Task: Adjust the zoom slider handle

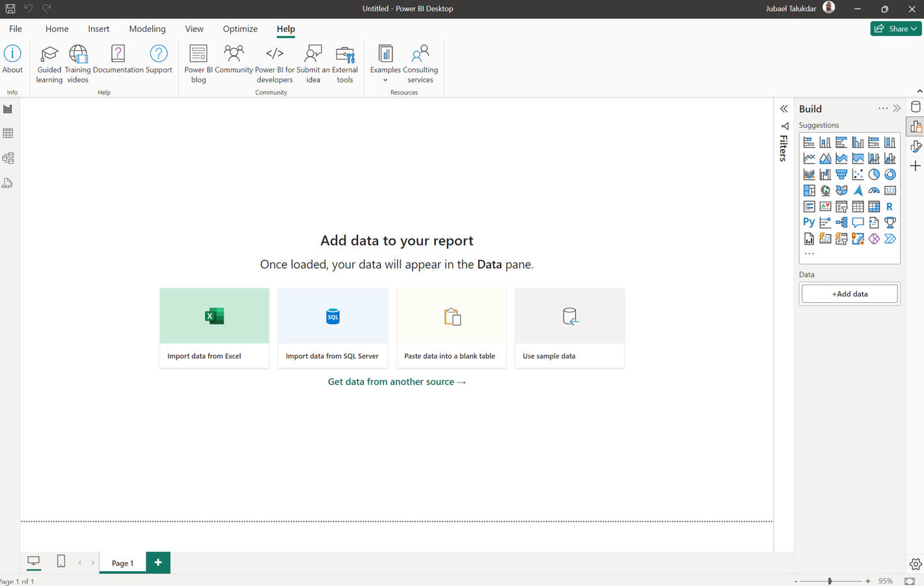Action: click(x=830, y=581)
